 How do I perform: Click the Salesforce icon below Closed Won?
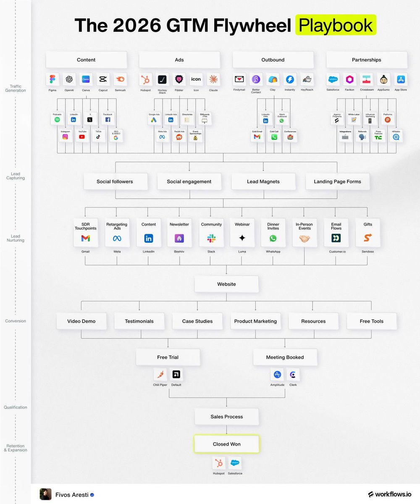pos(235,463)
